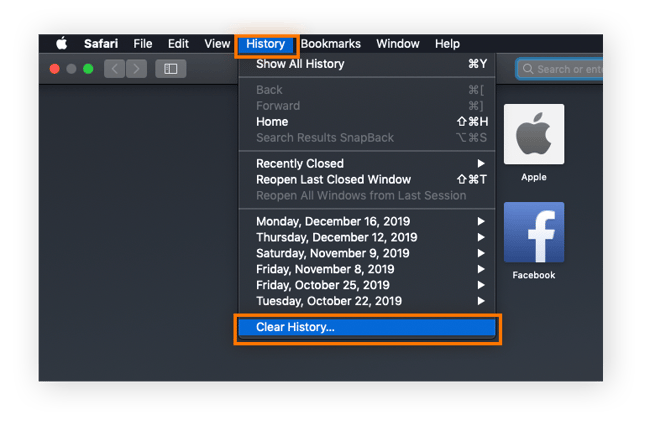Close the History menu in menu bar
Screen dimensions: 650x425
(x=266, y=44)
